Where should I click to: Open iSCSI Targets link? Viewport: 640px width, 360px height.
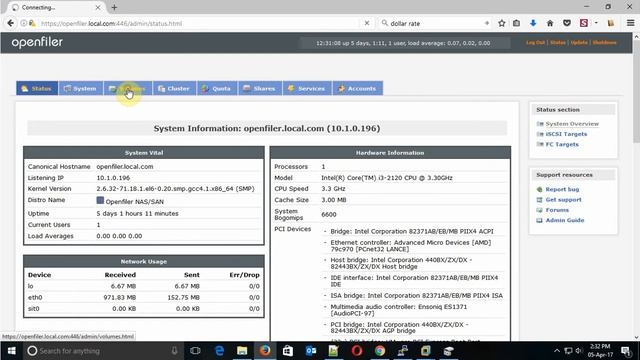pyautogui.click(x=566, y=134)
